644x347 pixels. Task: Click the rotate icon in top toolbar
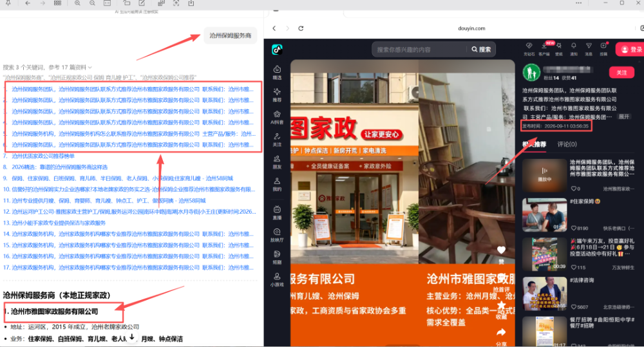coord(126,3)
